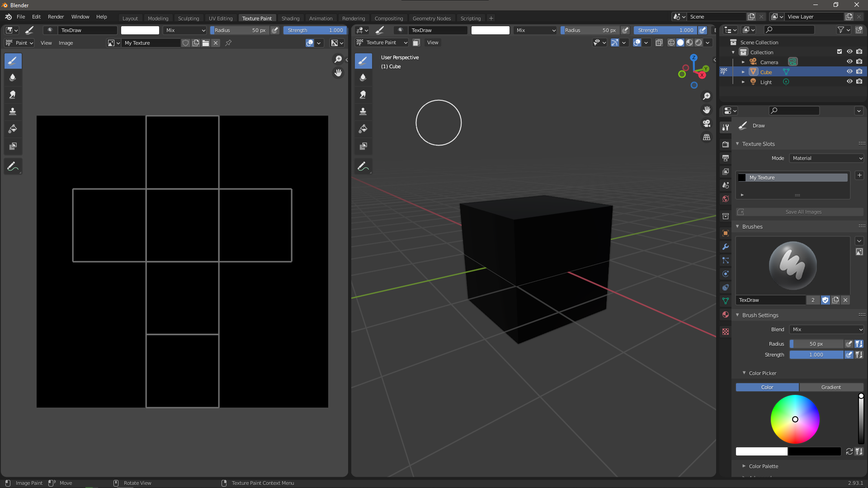Open the Render menu
868x488 pixels.
click(56, 17)
